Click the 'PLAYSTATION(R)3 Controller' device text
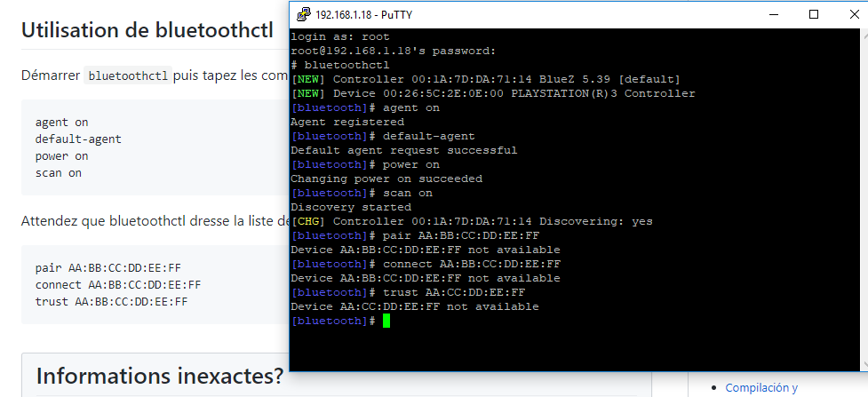Image resolution: width=868 pixels, height=397 pixels. point(603,93)
